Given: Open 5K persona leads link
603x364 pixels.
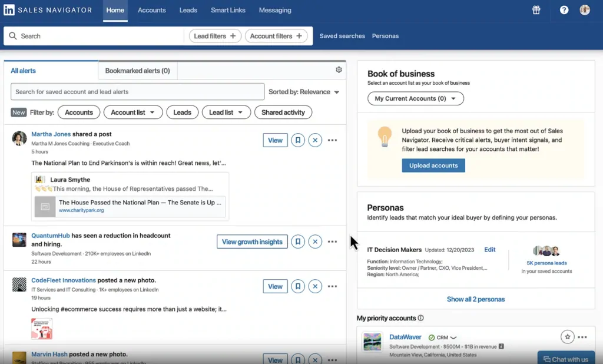Looking at the screenshot, I should [x=546, y=263].
